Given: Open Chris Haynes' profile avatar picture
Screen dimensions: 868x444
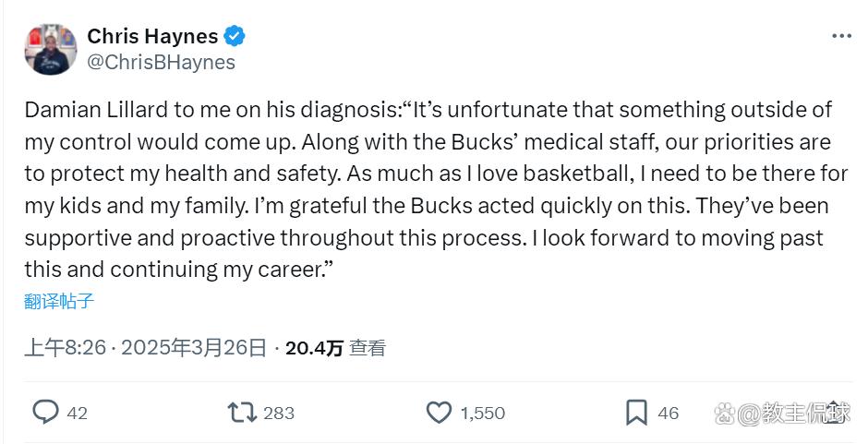Looking at the screenshot, I should 51,49.
